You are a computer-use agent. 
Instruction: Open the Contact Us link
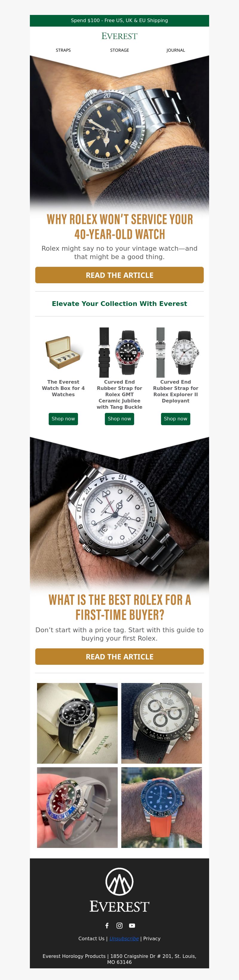click(x=91, y=938)
